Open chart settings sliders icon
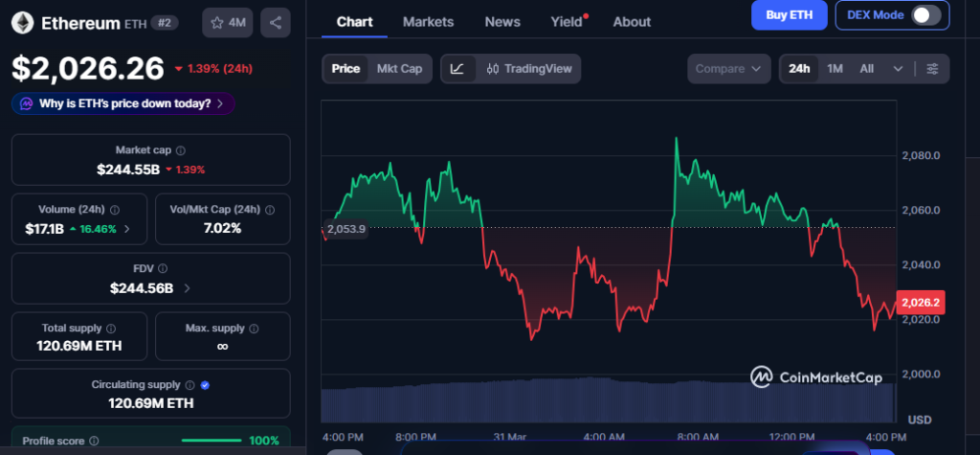This screenshot has height=455, width=980. coord(932,68)
